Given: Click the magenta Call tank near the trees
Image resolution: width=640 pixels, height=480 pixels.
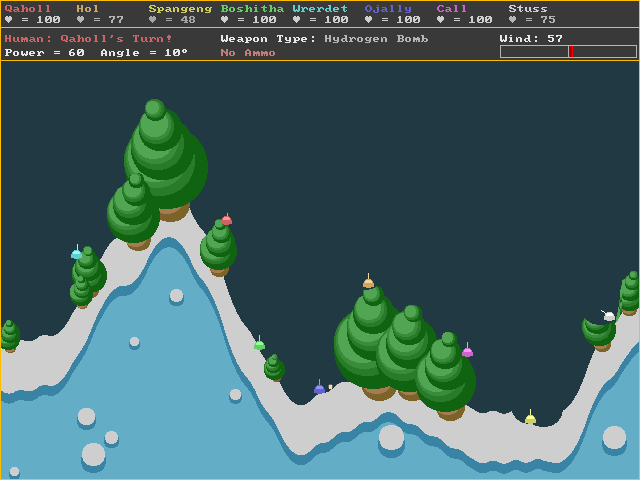Looking at the screenshot, I should pos(467,350).
